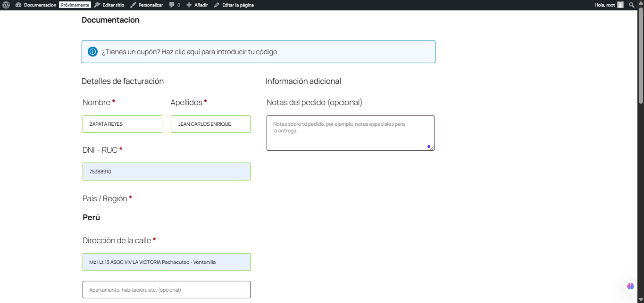Image resolution: width=644 pixels, height=303 pixels.
Task: Click the admin bar search magnifier icon
Action: 632,5
